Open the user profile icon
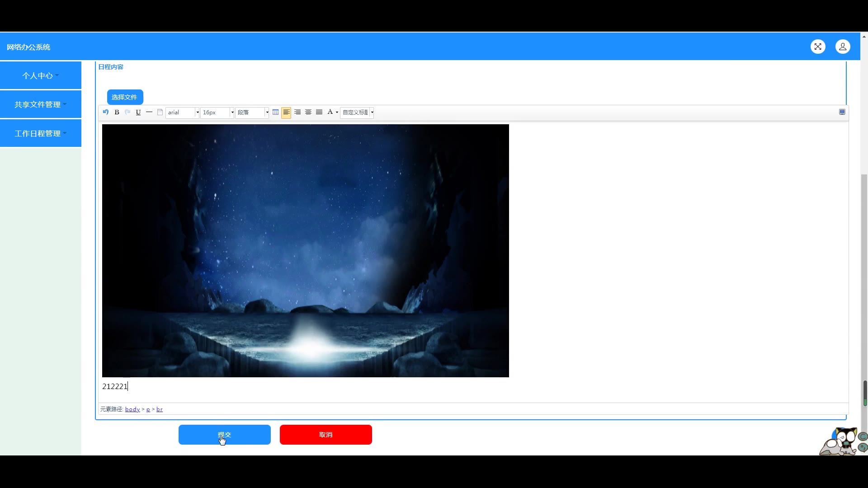Image resolution: width=868 pixels, height=488 pixels. click(x=843, y=47)
